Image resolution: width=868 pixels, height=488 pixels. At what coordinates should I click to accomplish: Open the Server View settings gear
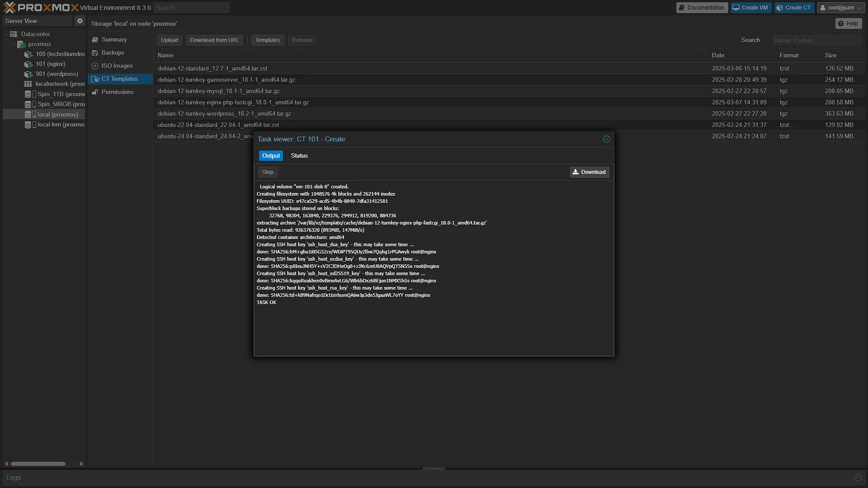pyautogui.click(x=80, y=21)
